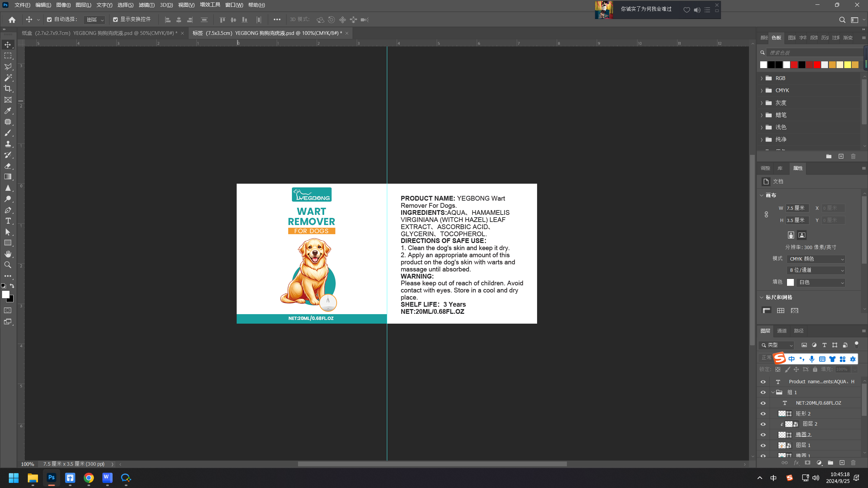Switch to the 通道 panel tab
This screenshot has height=488, width=868.
click(782, 331)
